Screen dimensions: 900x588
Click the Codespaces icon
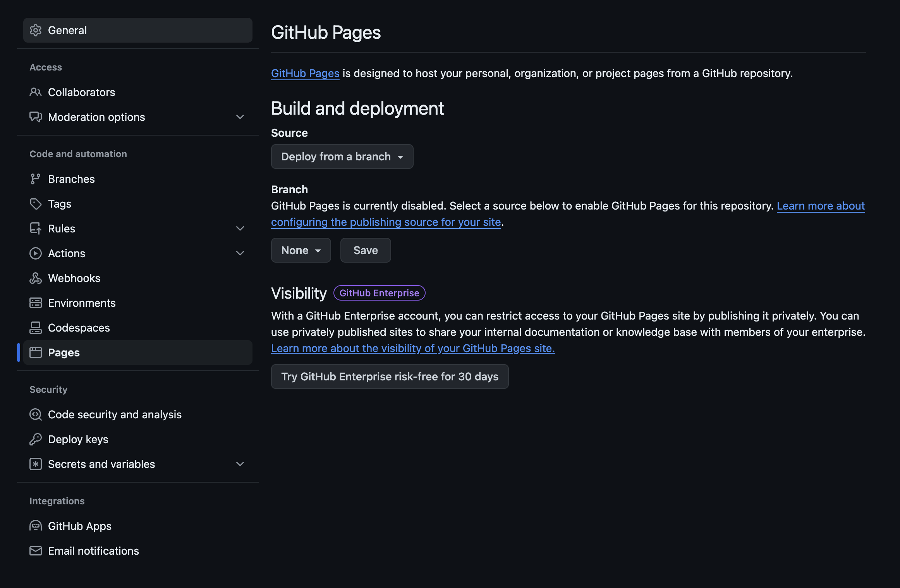[x=36, y=328]
